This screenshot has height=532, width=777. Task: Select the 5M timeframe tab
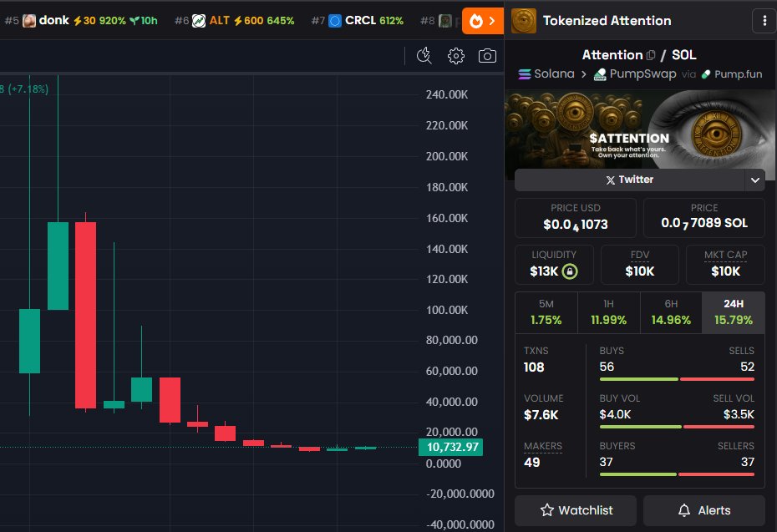coord(546,312)
